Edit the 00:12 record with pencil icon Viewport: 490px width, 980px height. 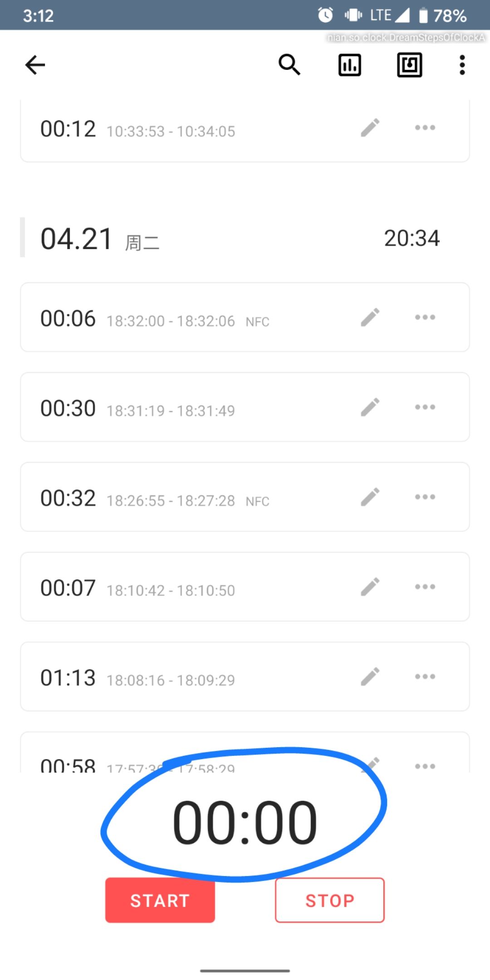tap(370, 128)
